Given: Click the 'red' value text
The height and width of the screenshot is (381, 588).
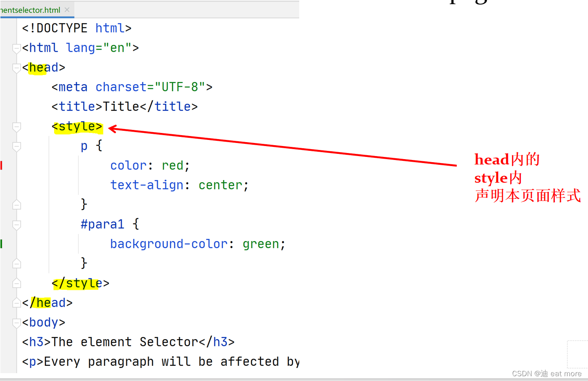Looking at the screenshot, I should (x=172, y=166).
